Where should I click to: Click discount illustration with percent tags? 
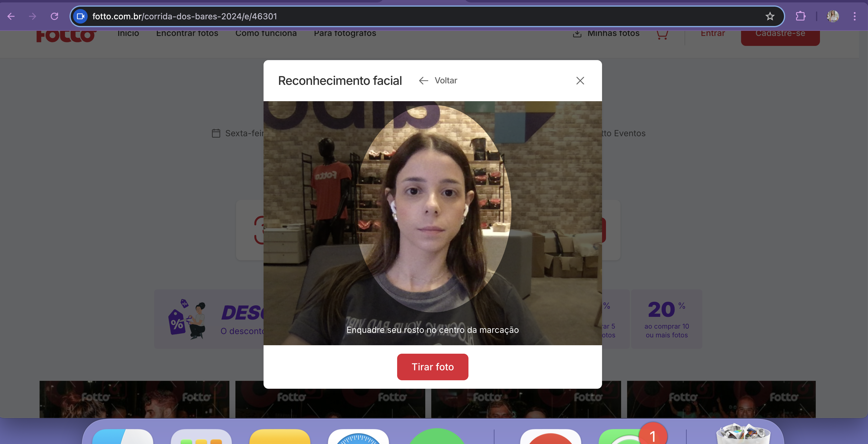pyautogui.click(x=187, y=319)
